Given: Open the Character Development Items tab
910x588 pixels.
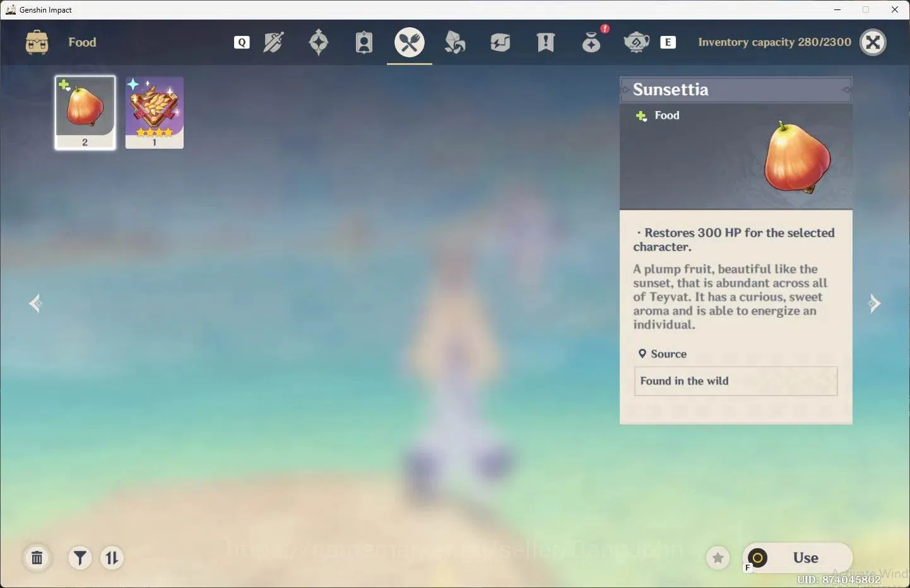Looking at the screenshot, I should (364, 42).
